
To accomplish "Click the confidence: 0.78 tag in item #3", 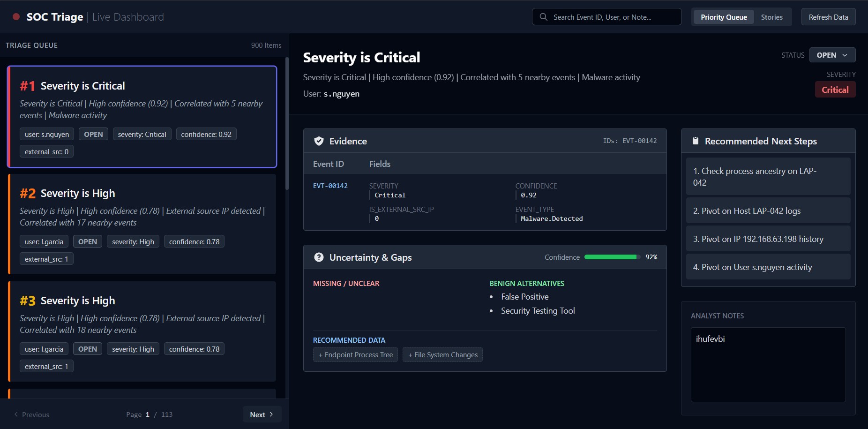I will coord(194,349).
